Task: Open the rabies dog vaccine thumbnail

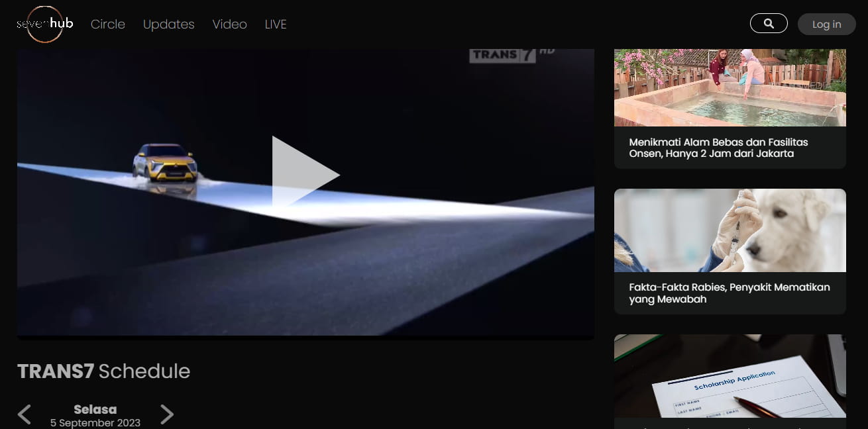Action: (730, 230)
